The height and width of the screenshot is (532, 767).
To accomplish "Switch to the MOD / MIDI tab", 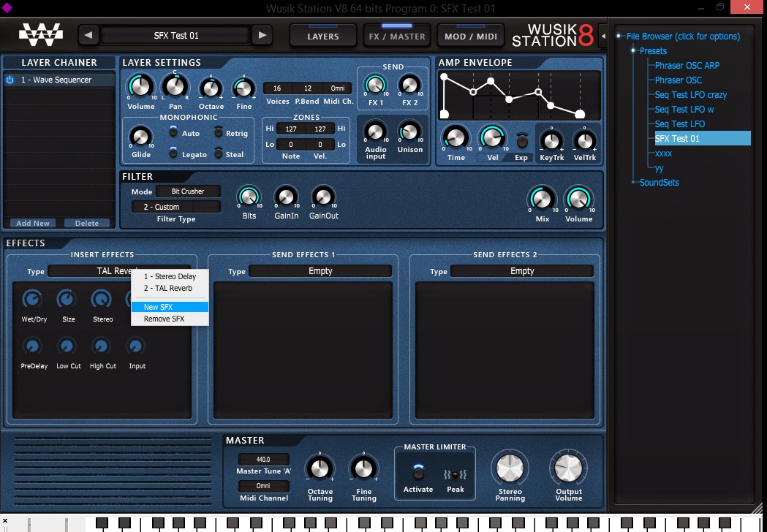I will pyautogui.click(x=471, y=36).
